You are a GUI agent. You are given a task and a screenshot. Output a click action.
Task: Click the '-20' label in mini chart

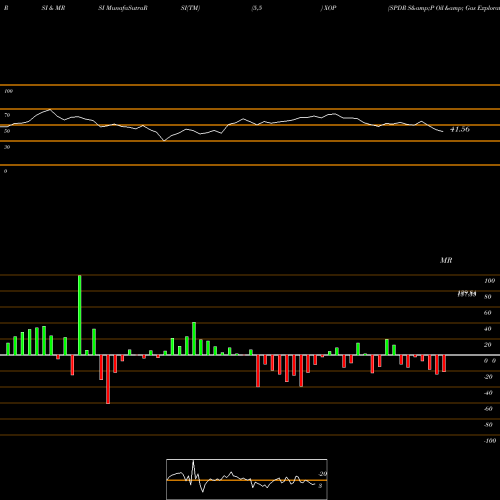[x=322, y=474]
